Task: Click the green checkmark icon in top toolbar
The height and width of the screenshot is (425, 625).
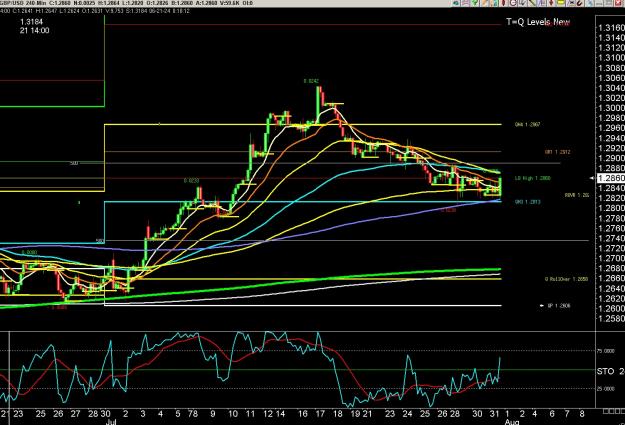Action: [475, 2]
